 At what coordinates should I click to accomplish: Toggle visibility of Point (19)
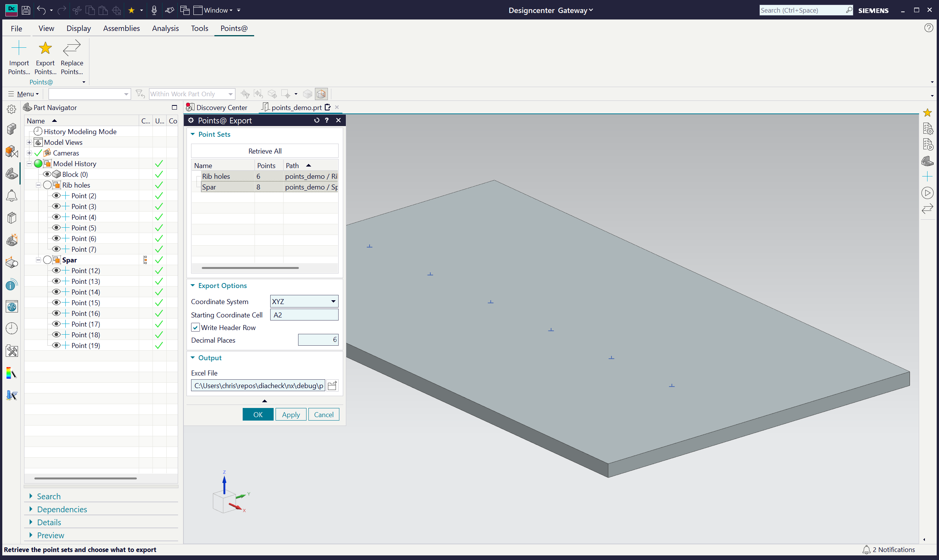[x=56, y=345]
